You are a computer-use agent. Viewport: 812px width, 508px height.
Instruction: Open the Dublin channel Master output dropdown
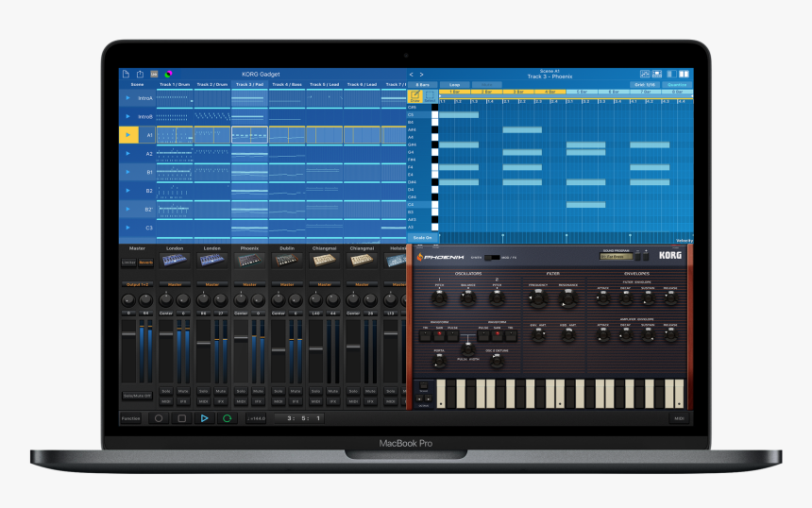point(287,284)
